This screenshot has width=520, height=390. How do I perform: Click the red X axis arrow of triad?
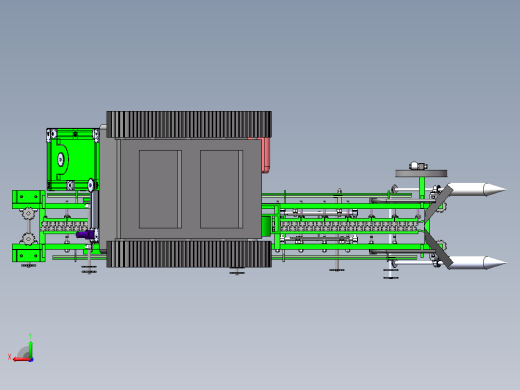click(x=21, y=359)
